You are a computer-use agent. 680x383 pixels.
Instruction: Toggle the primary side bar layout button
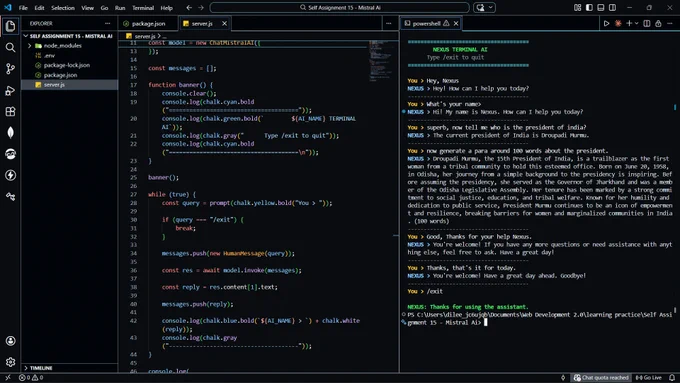pos(589,7)
